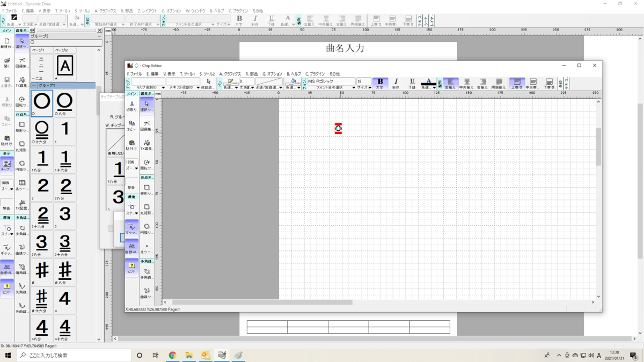Select the table tool in main window
The width and height of the screenshot is (644, 362).
coord(22,185)
